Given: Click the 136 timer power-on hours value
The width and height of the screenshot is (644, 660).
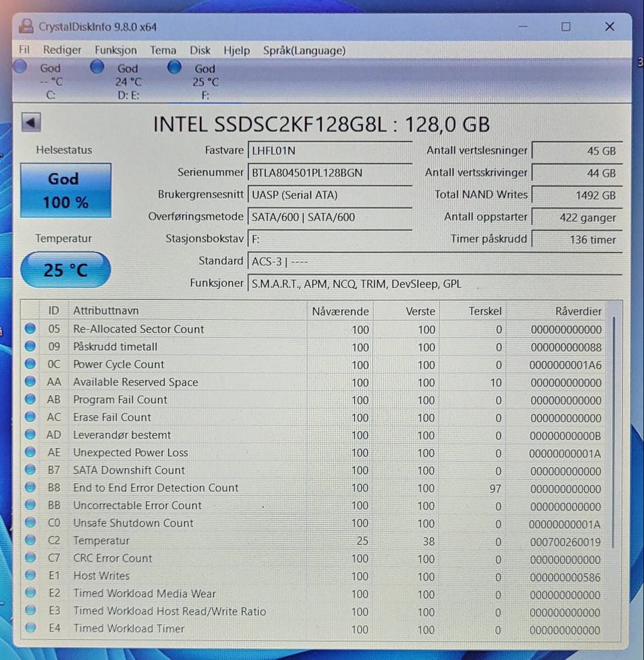Looking at the screenshot, I should tap(577, 239).
